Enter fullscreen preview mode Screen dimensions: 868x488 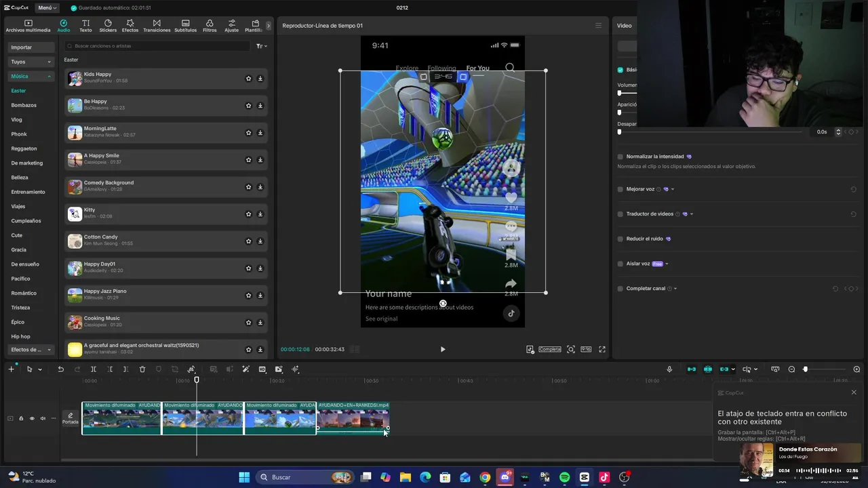click(602, 350)
